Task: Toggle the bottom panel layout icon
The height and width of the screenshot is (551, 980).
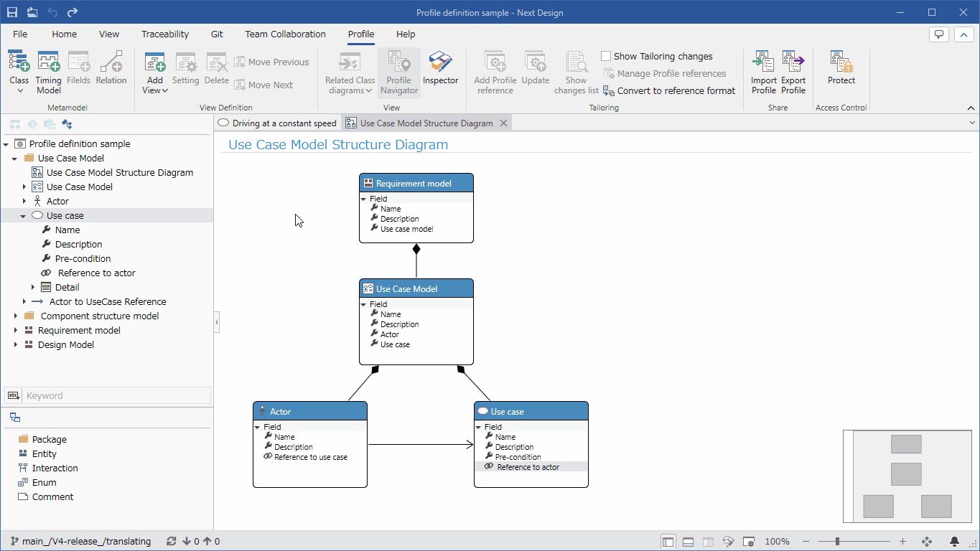Action: tap(688, 542)
